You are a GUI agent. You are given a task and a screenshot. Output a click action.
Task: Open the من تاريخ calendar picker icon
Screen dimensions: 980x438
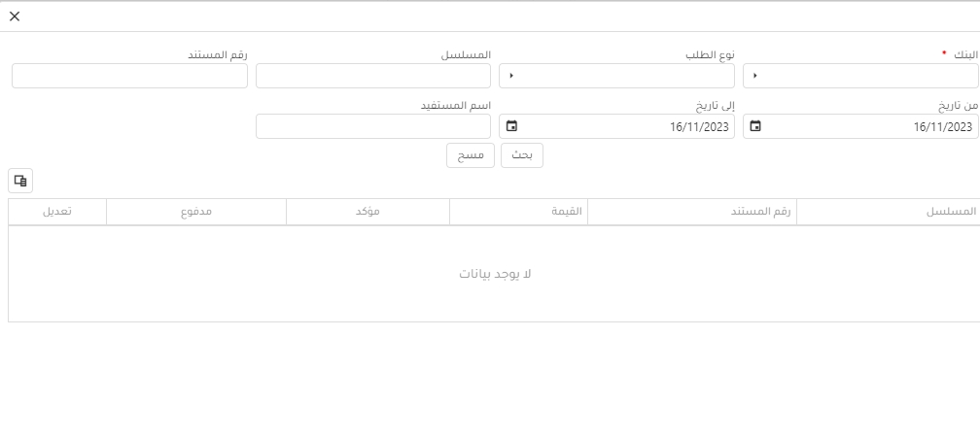tap(755, 126)
